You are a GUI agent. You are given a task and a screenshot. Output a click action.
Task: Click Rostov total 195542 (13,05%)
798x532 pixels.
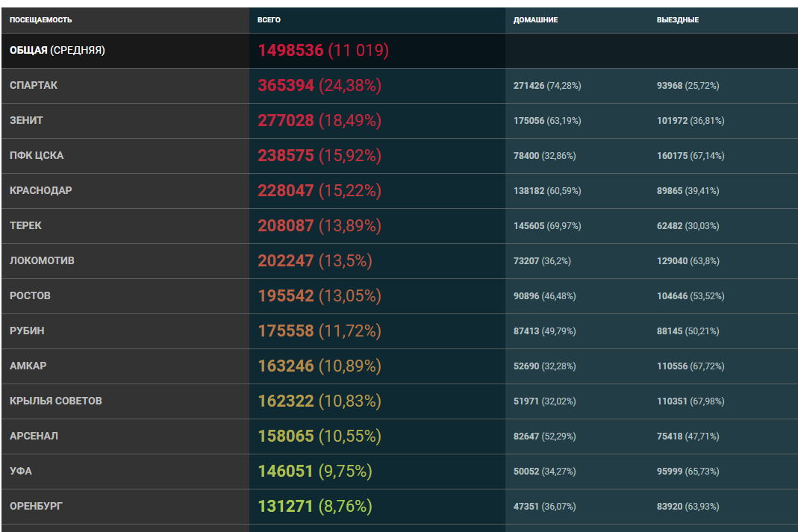click(319, 296)
